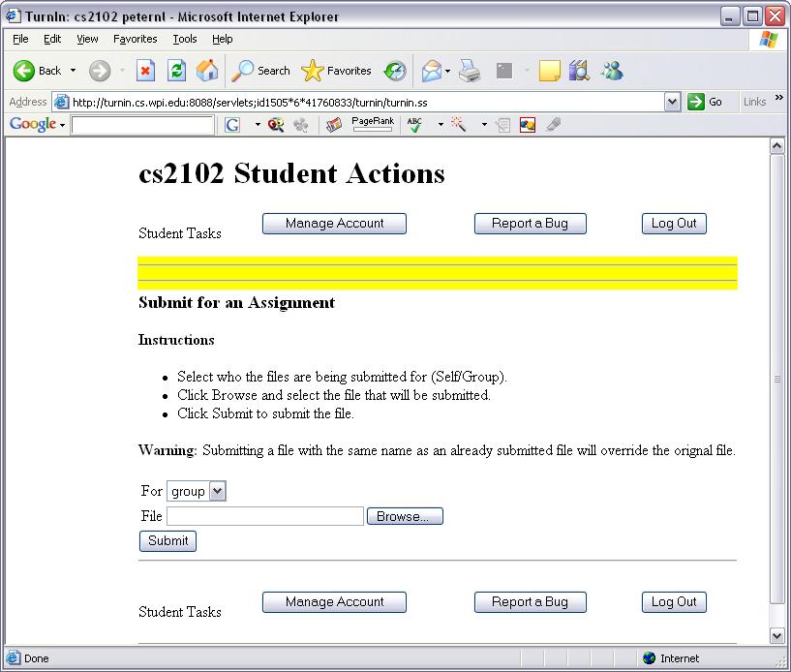Open the Favorites menu in menu bar

pos(135,39)
